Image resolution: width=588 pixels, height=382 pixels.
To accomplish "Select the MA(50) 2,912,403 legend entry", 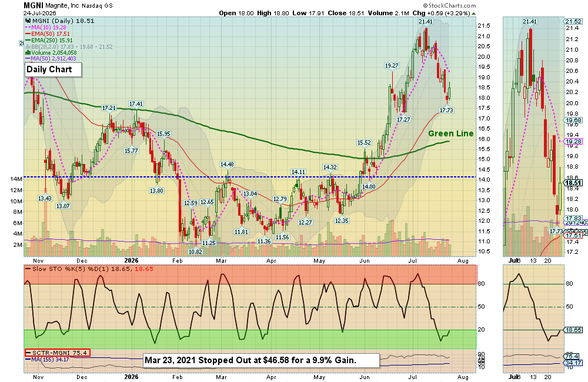I will [51, 59].
